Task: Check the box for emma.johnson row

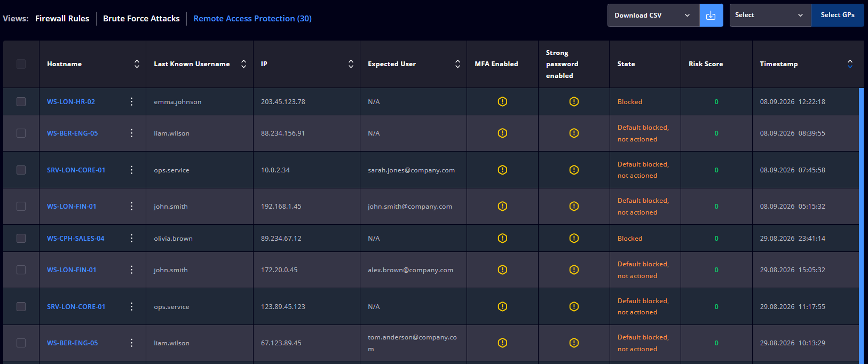Action: (x=21, y=101)
